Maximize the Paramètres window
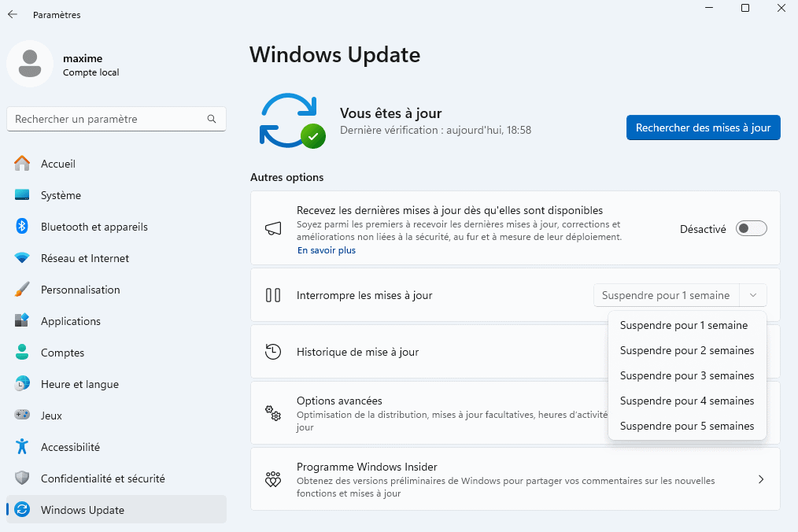798x532 pixels. coord(745,8)
